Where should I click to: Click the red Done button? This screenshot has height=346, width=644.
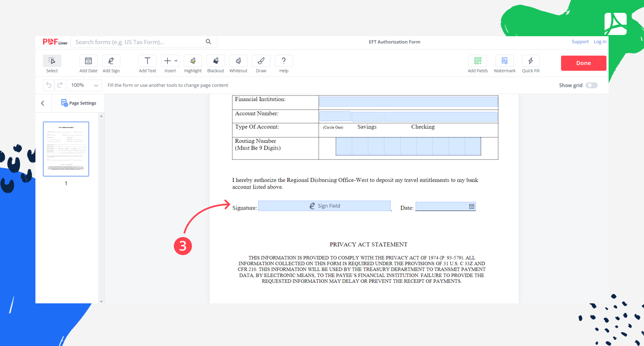click(x=584, y=63)
